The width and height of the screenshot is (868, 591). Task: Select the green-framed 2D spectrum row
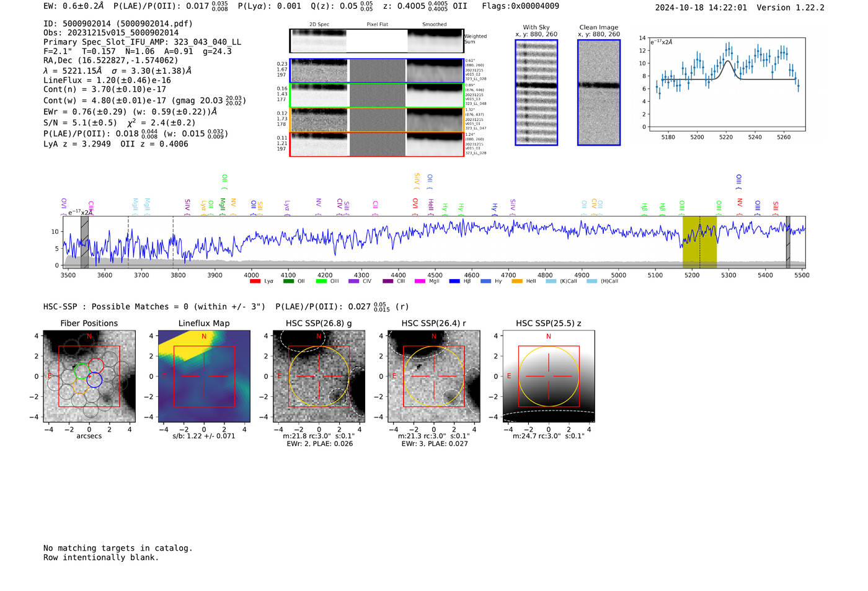coord(377,96)
